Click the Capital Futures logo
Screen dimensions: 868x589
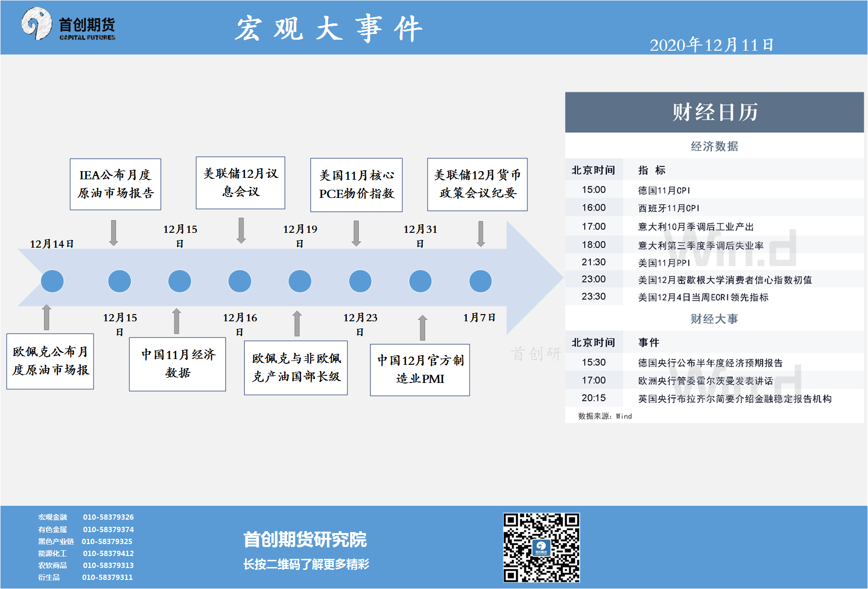(68, 24)
